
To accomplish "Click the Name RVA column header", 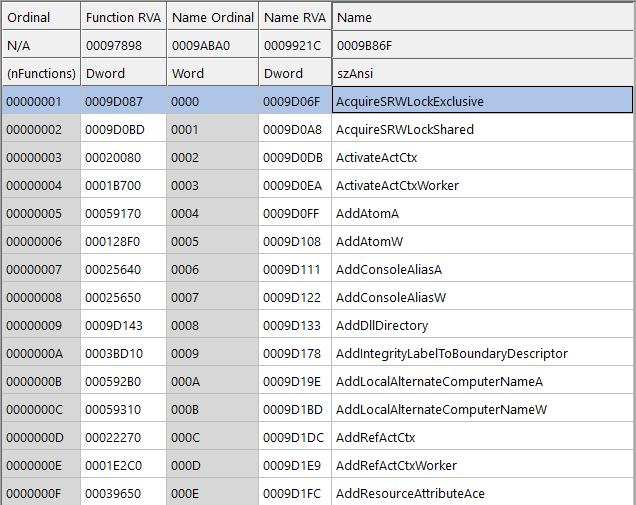I will coord(295,17).
